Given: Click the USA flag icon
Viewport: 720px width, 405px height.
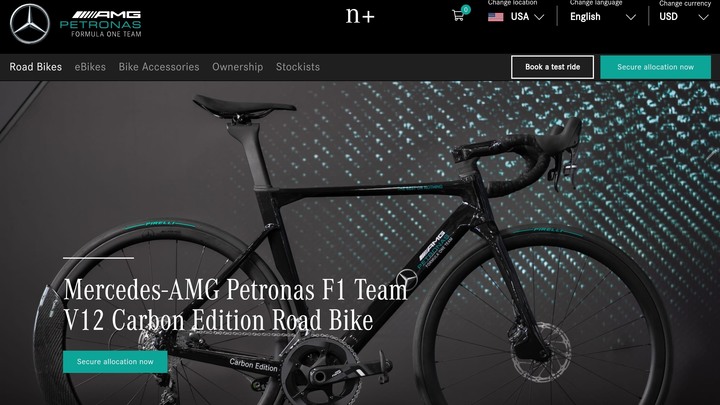Looking at the screenshot, I should [495, 17].
